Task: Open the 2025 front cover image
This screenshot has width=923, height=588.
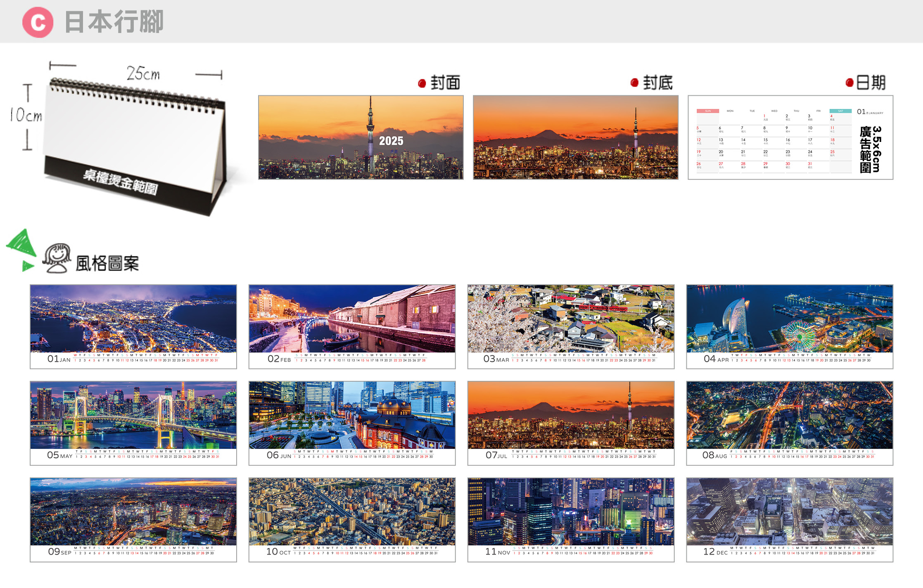Action: pyautogui.click(x=361, y=137)
